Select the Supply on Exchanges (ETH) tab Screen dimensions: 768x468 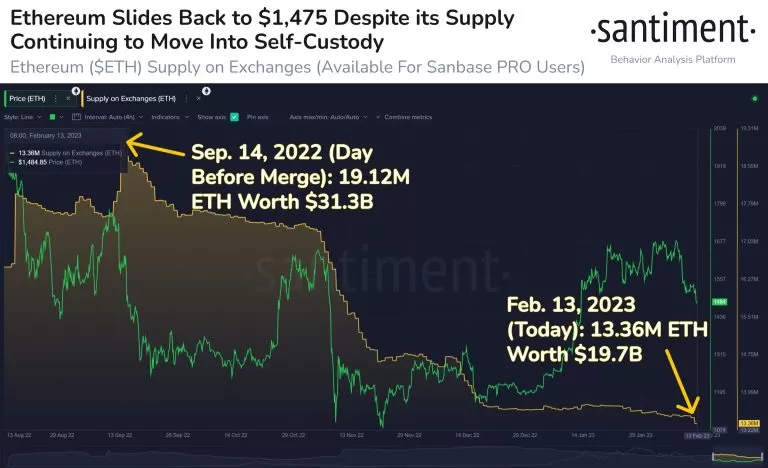pyautogui.click(x=131, y=99)
